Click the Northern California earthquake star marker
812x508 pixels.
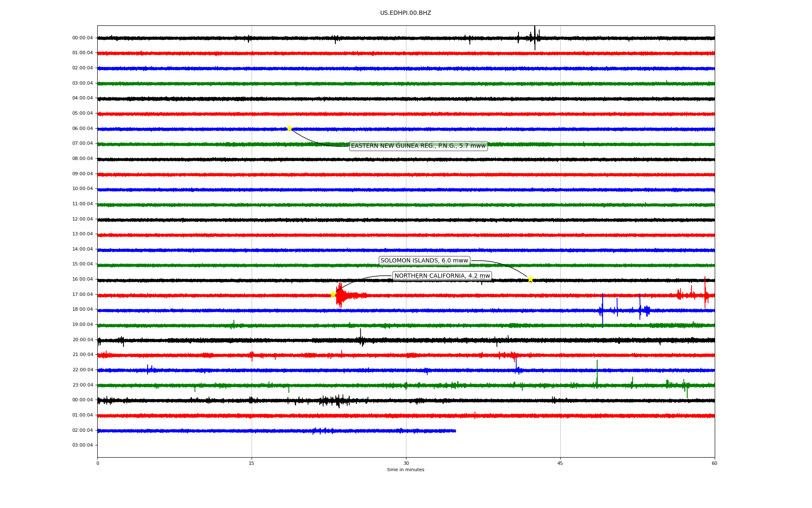[333, 294]
